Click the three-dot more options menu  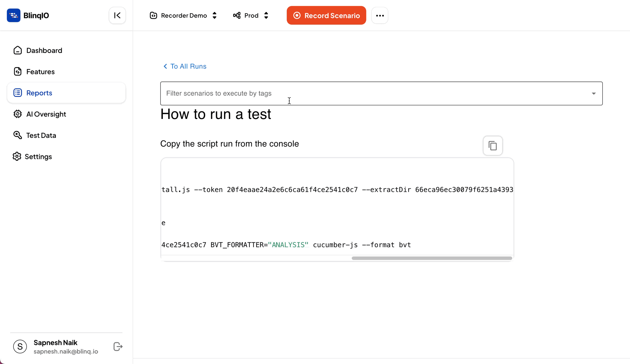tap(380, 16)
